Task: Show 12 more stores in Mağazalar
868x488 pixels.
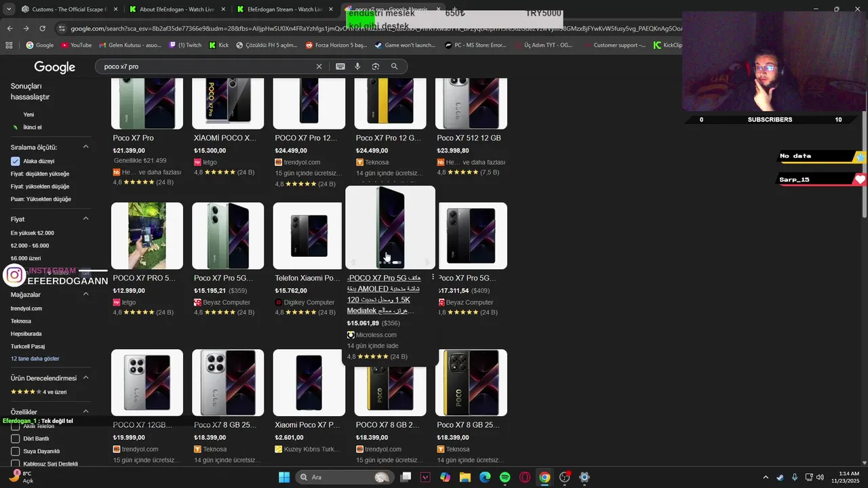Action: (x=35, y=359)
